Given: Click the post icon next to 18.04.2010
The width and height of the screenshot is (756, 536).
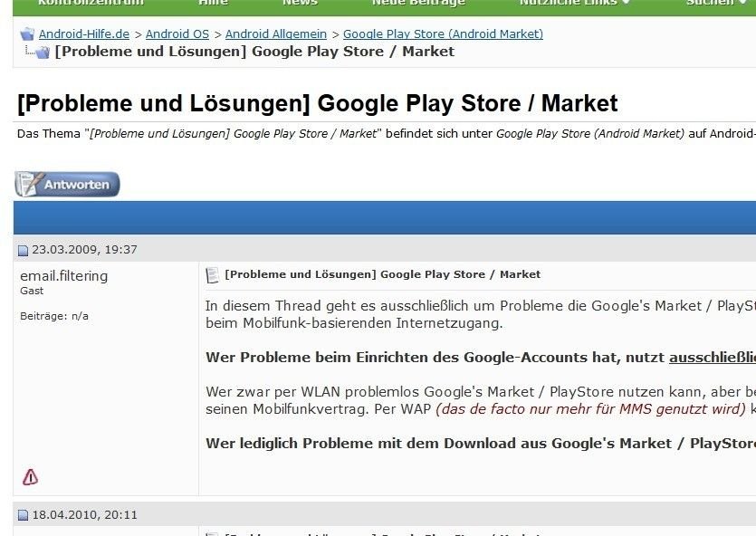Looking at the screenshot, I should tap(24, 515).
